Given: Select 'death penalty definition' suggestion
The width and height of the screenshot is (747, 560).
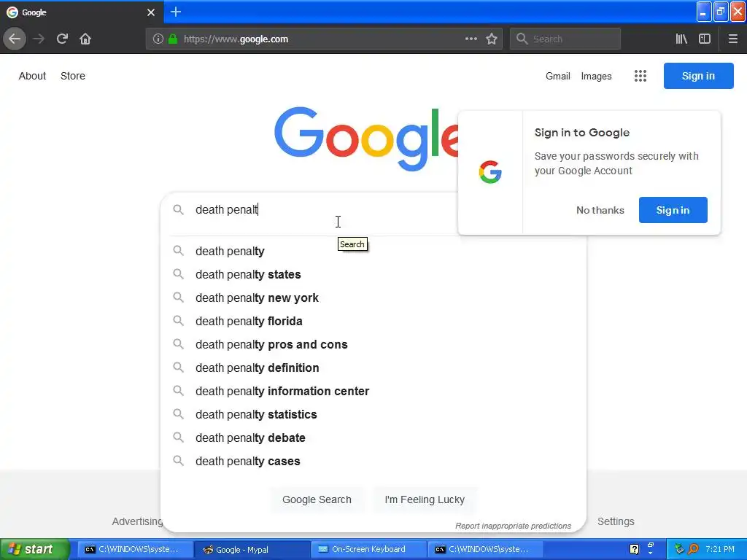Looking at the screenshot, I should tap(373, 367).
